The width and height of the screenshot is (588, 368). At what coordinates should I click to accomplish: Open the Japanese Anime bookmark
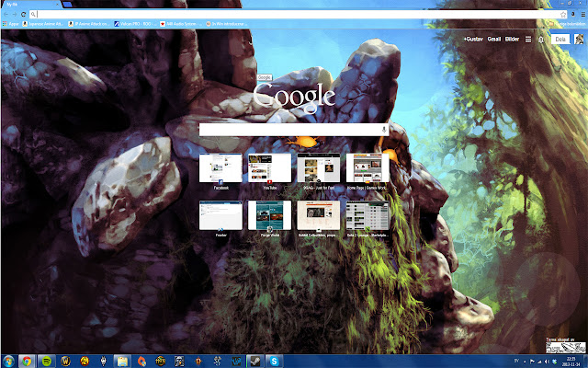(x=43, y=24)
